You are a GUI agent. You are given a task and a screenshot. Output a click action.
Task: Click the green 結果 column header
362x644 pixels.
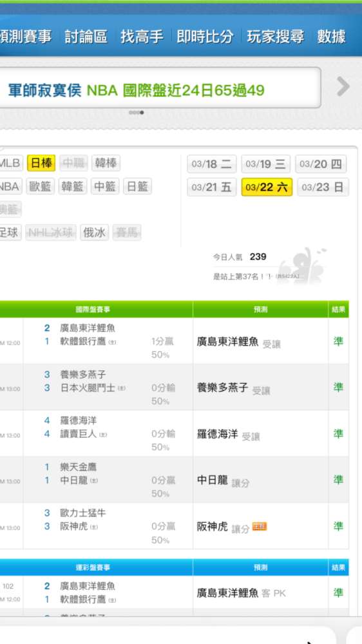(x=339, y=309)
